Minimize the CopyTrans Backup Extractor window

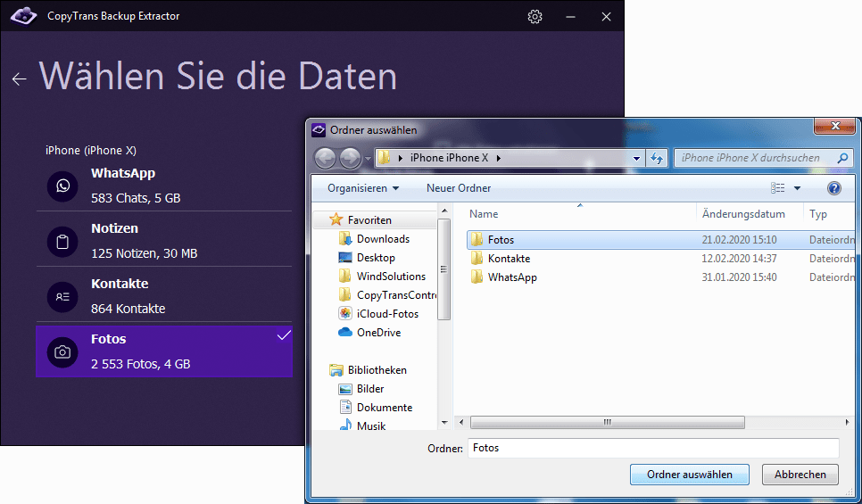(x=570, y=16)
